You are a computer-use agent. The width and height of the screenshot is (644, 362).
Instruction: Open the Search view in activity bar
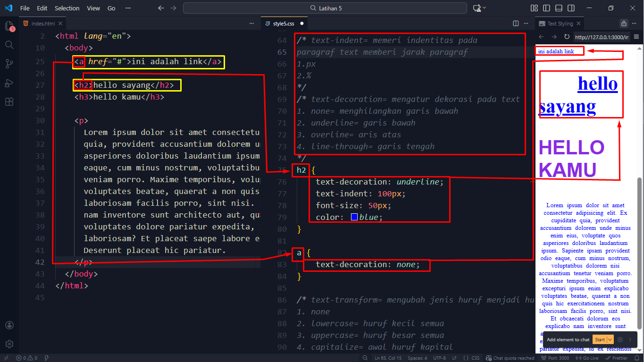(9, 45)
